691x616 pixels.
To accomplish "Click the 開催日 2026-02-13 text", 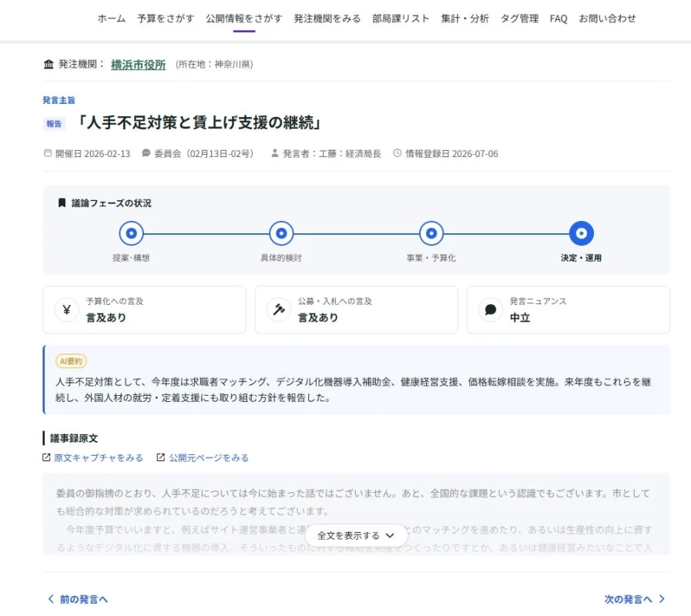I will [x=92, y=153].
